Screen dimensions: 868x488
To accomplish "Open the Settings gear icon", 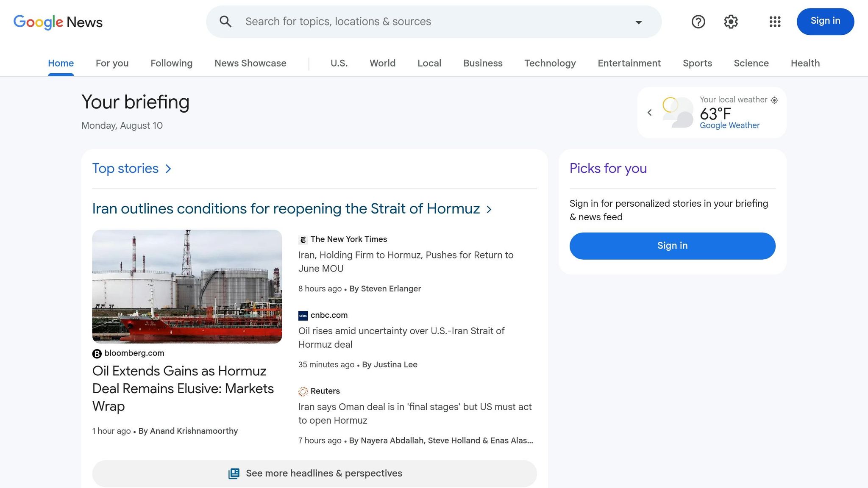I will pos(731,22).
